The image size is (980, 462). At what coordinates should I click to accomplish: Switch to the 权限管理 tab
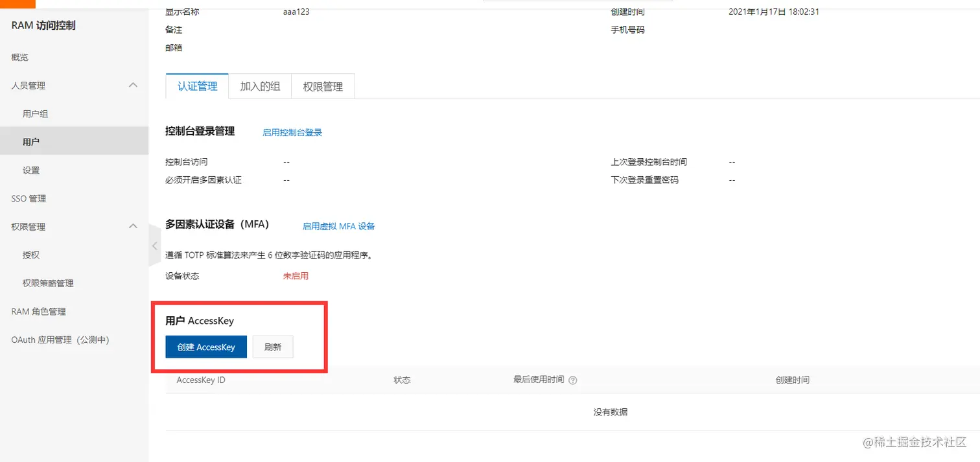click(323, 86)
